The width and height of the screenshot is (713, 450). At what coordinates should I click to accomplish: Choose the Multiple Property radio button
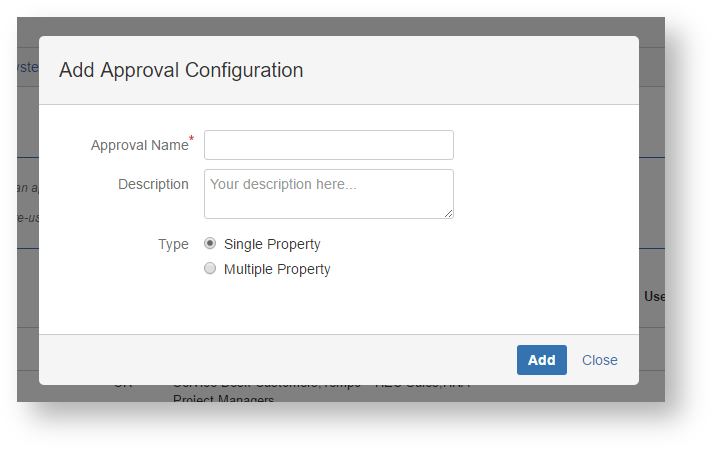[210, 268]
